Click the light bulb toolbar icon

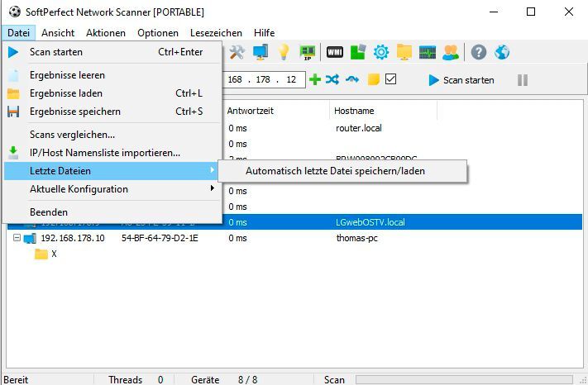tap(284, 52)
